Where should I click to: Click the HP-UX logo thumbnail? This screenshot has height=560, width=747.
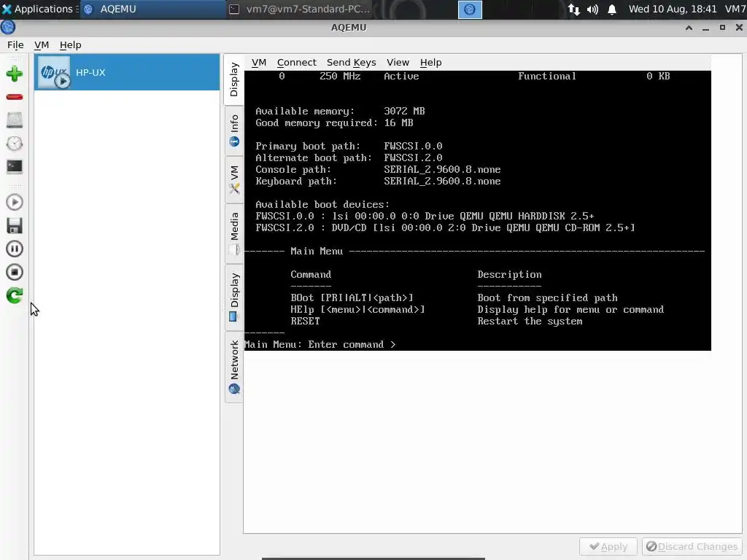click(x=54, y=72)
